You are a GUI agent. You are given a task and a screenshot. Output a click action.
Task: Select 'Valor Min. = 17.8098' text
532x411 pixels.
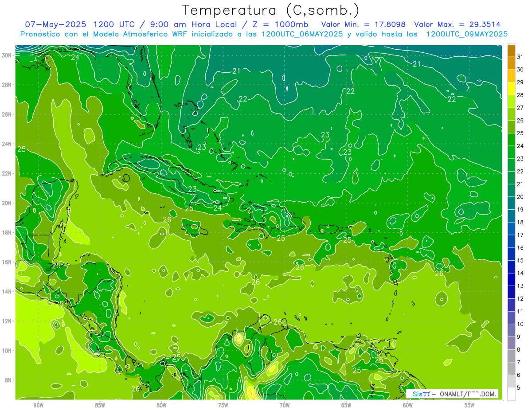click(x=364, y=24)
